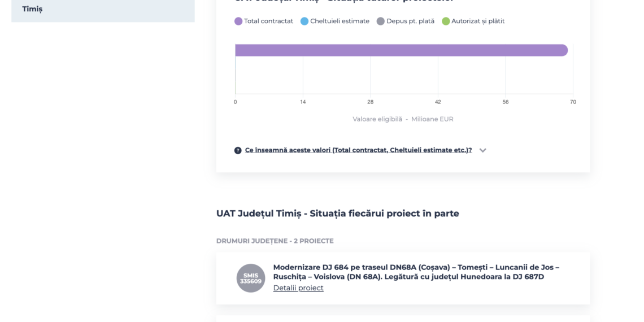Expand the chevron beside the values explanation
Image resolution: width=644 pixels, height=322 pixels.
tap(482, 150)
